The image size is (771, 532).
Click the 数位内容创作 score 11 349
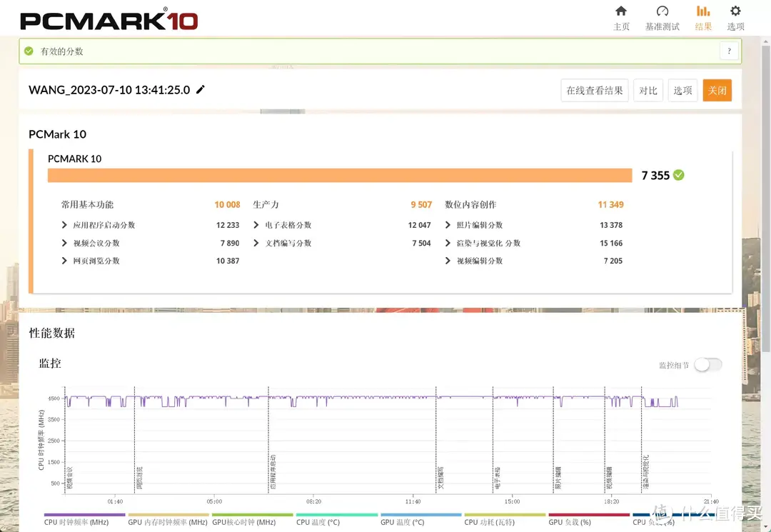[x=610, y=204]
